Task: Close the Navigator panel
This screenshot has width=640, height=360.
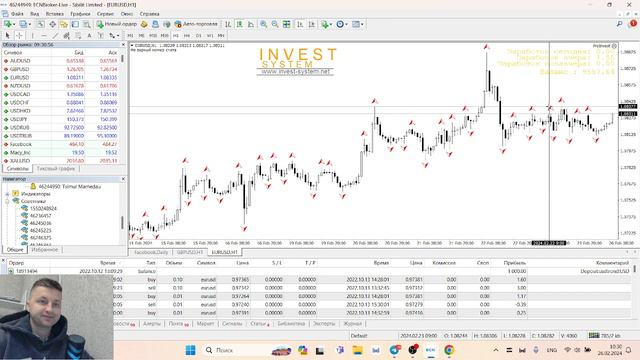Action: tap(123, 179)
